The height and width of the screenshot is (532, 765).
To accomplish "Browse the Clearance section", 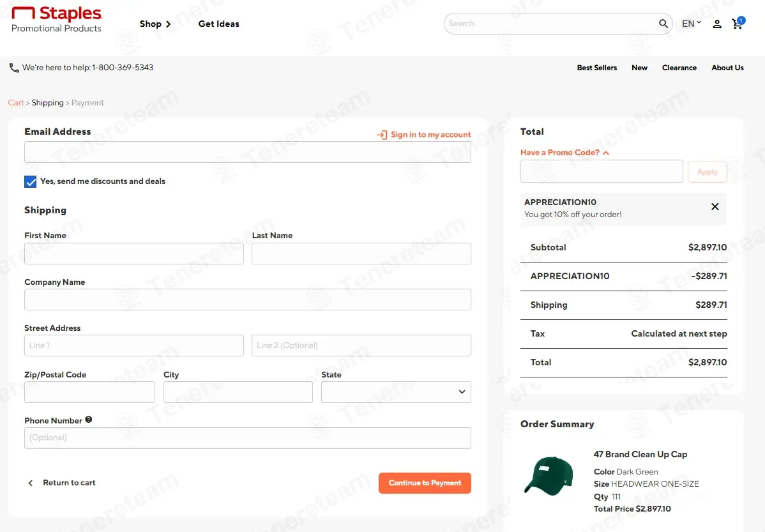I will click(679, 68).
